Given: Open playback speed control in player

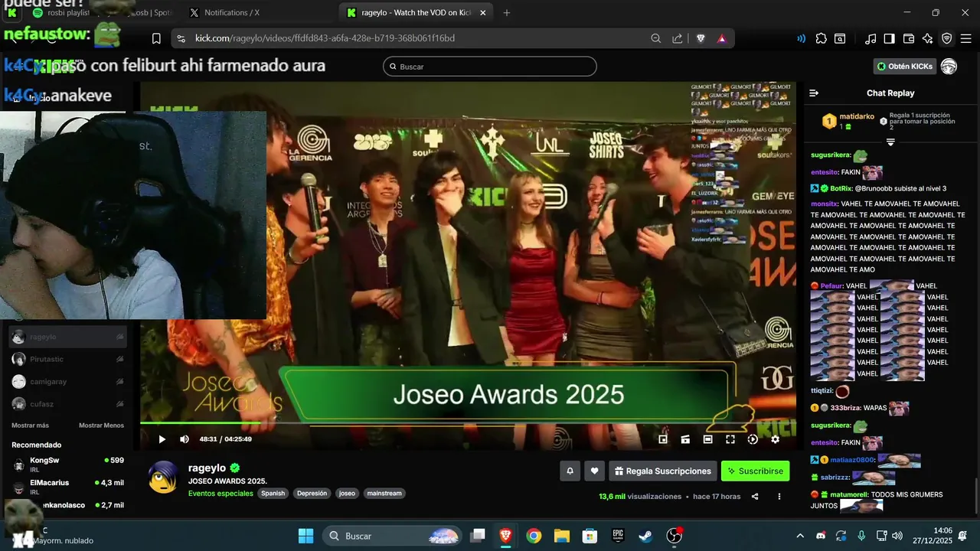Looking at the screenshot, I should pyautogui.click(x=753, y=439).
